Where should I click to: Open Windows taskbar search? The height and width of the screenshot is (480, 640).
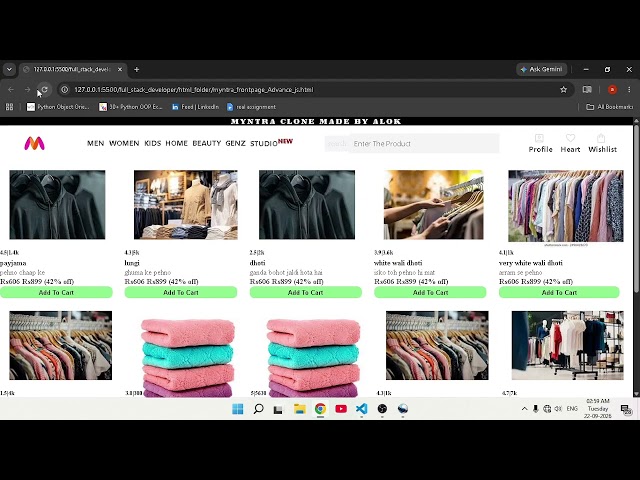(258, 409)
